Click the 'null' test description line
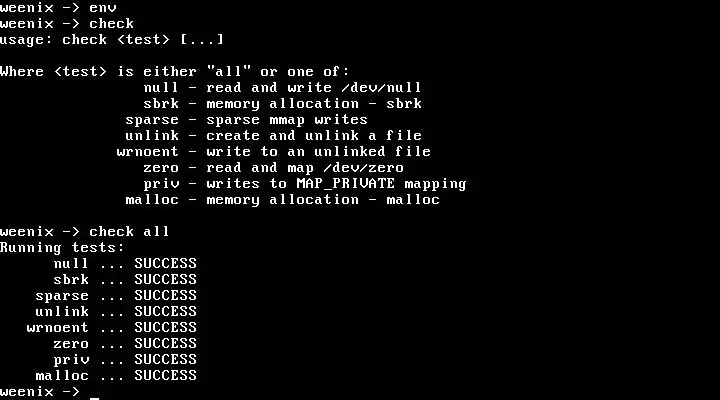Viewport: 720px width, 400px height. click(282, 87)
